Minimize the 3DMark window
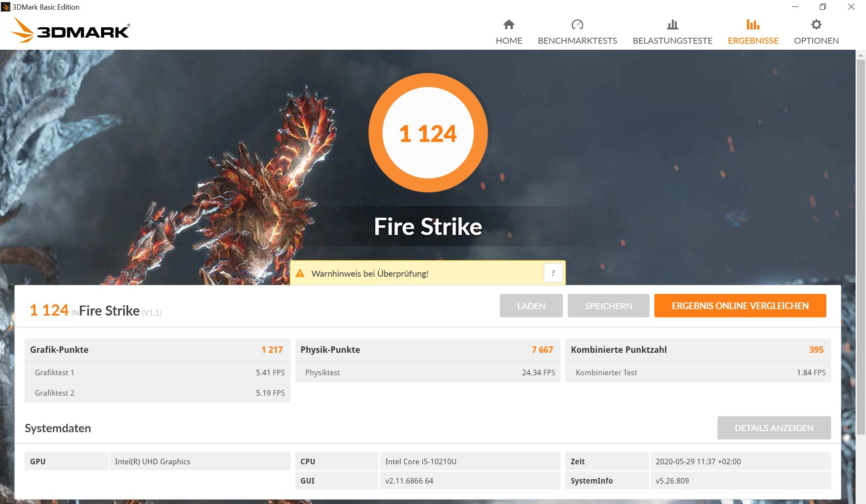 795,7
